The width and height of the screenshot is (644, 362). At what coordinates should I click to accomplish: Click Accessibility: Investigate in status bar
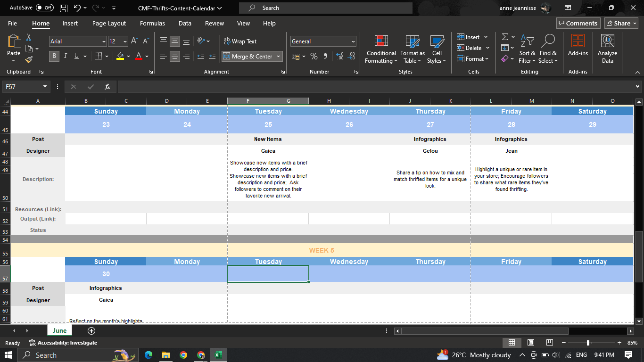tap(63, 343)
